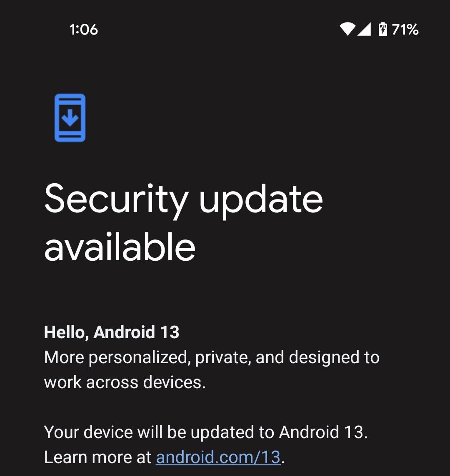Viewport: 450px width, 476px height.
Task: Click 'Android 13' in the bold heading
Action: (x=136, y=332)
